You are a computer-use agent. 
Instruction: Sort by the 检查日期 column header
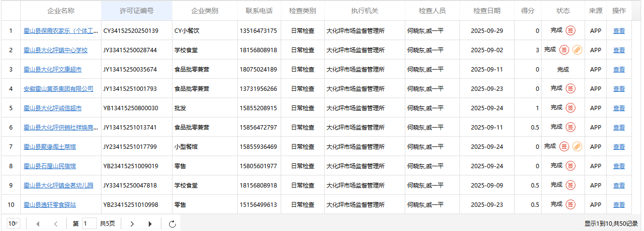(487, 11)
